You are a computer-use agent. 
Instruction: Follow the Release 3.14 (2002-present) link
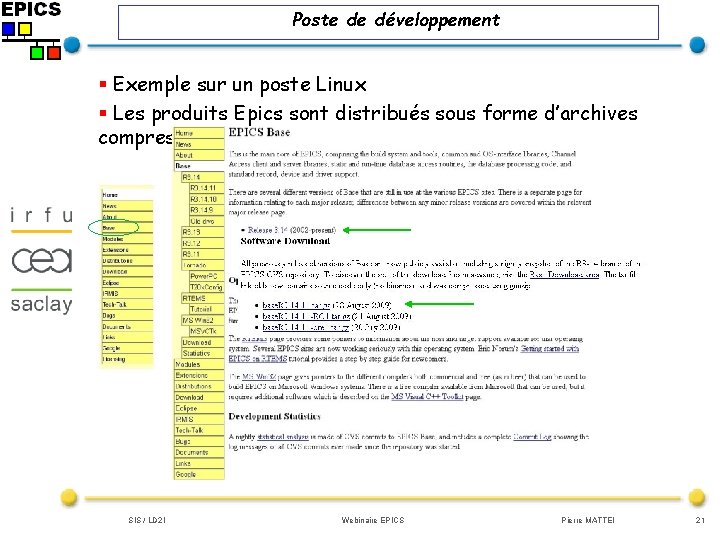292,230
